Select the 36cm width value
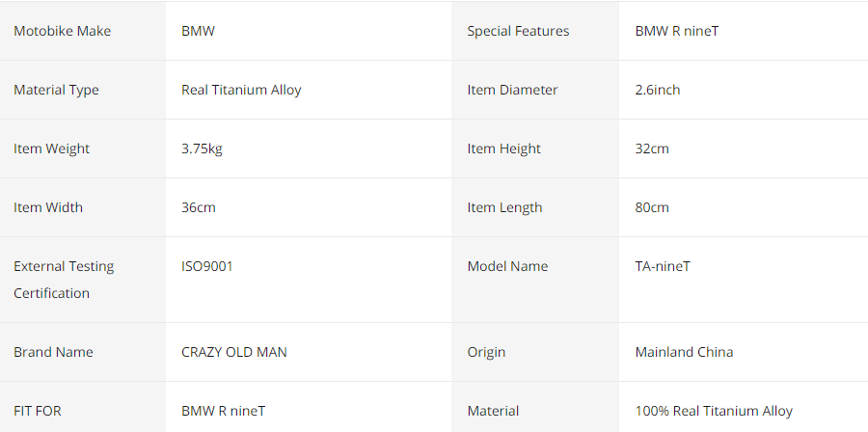 tap(199, 207)
